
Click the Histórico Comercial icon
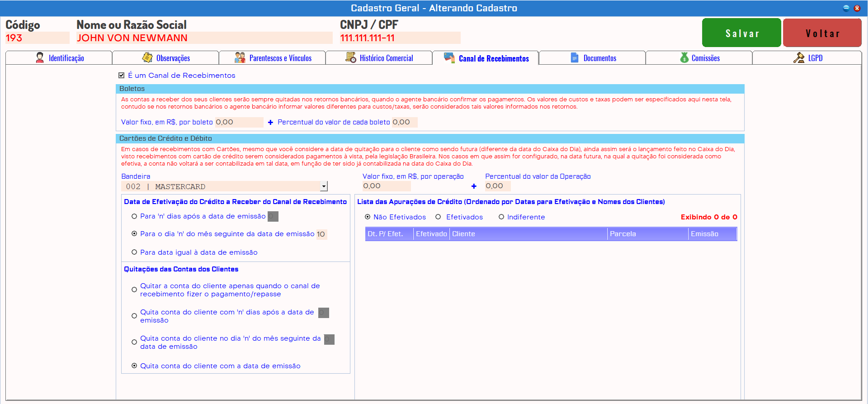(350, 57)
